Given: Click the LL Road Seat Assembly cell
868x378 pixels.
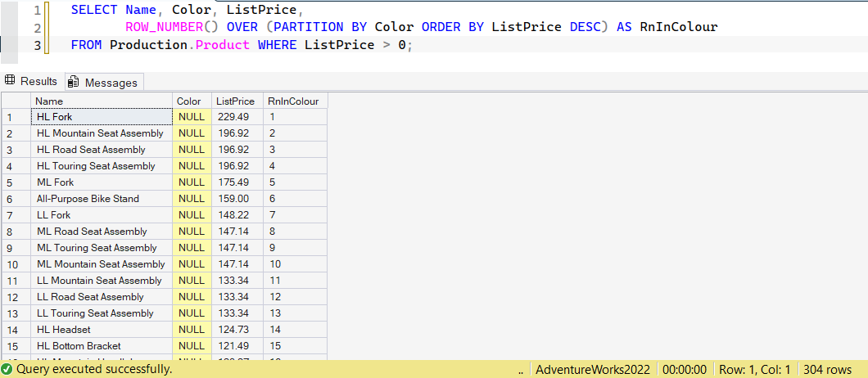Looking at the screenshot, I should [102, 297].
